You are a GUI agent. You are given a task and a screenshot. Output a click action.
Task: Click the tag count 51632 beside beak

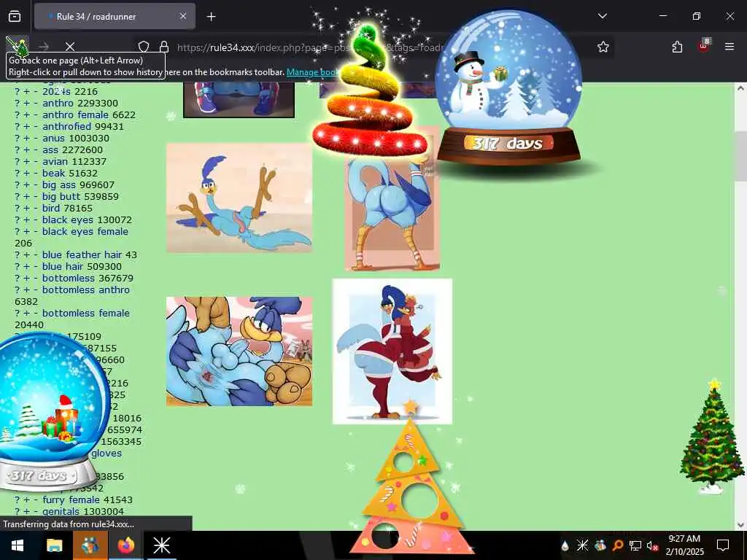pyautogui.click(x=83, y=174)
